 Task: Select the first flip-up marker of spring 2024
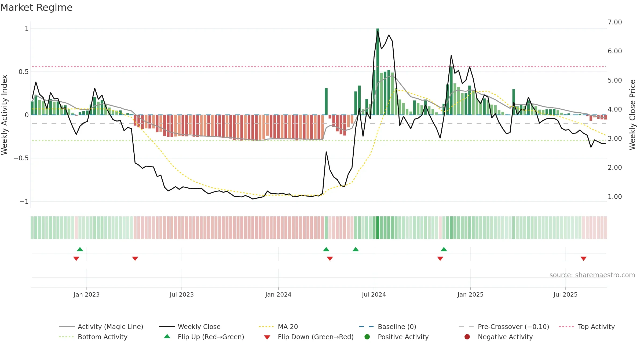tap(326, 249)
